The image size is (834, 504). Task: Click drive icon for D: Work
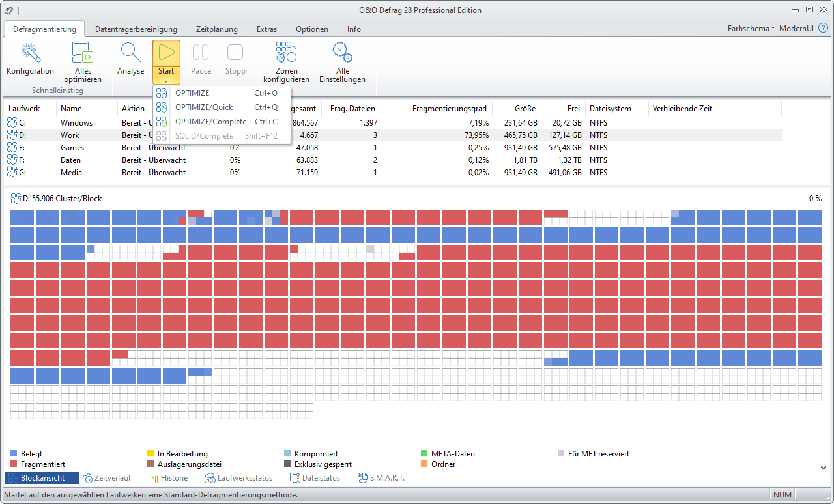[13, 135]
